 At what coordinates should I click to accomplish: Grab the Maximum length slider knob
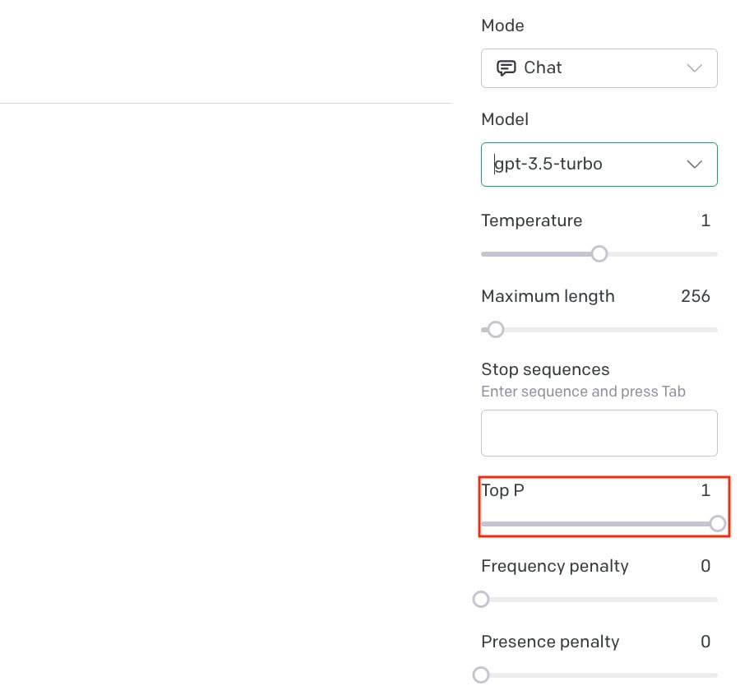(495, 330)
